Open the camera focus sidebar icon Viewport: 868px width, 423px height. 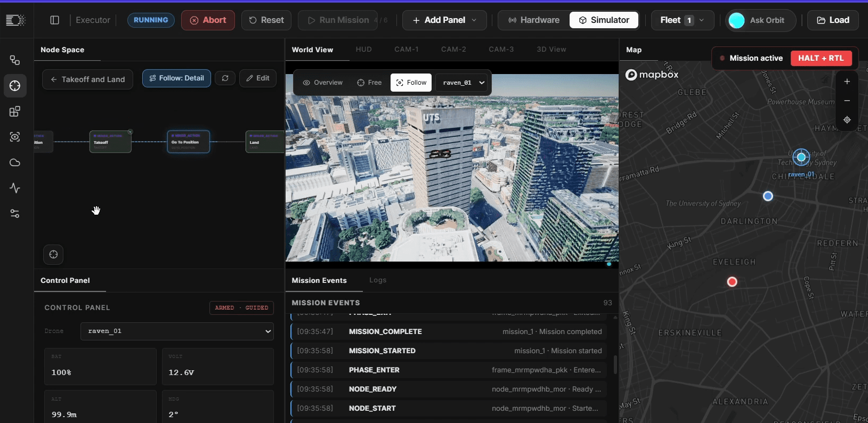(x=15, y=137)
